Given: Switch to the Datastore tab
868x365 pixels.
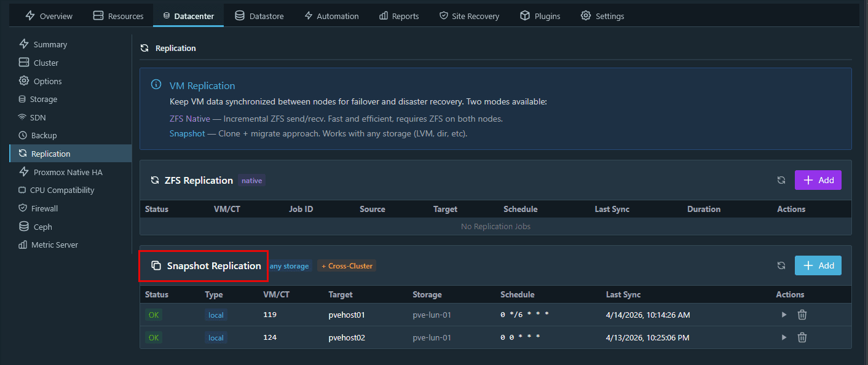Looking at the screenshot, I should click(x=259, y=15).
